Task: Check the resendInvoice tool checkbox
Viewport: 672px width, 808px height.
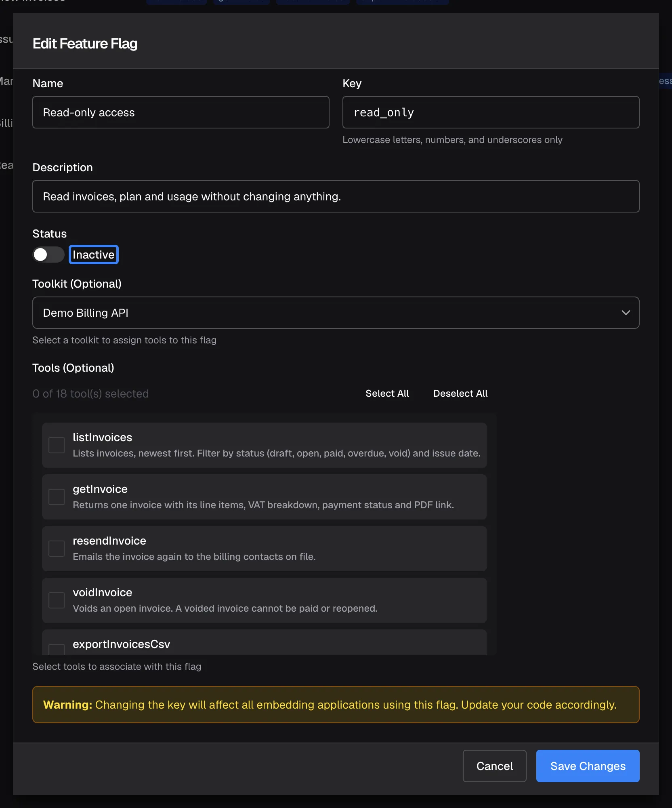Action: click(57, 549)
